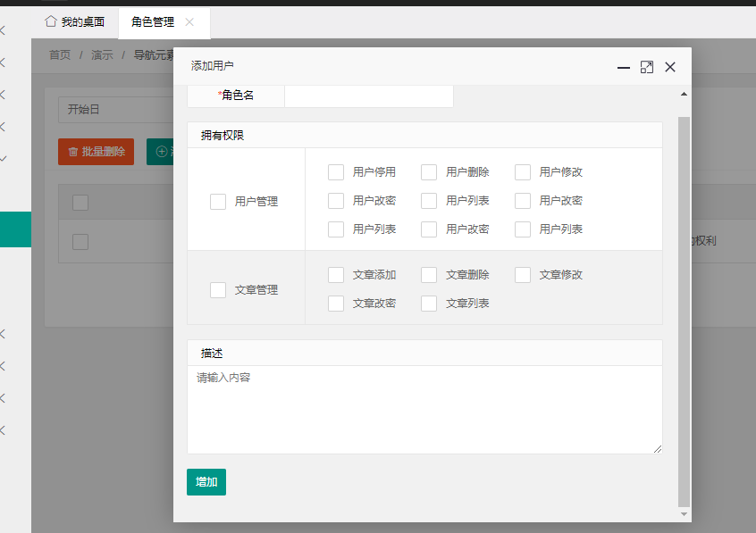The height and width of the screenshot is (533, 756).
Task: Toggle the 用户停用 checkbox
Action: coord(335,171)
